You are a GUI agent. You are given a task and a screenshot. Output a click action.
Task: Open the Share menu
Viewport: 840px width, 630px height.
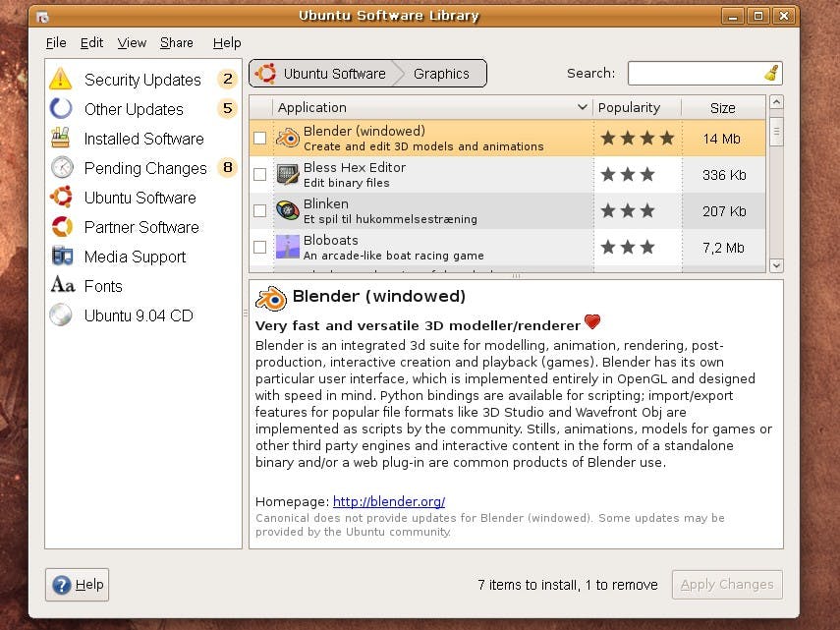point(177,43)
